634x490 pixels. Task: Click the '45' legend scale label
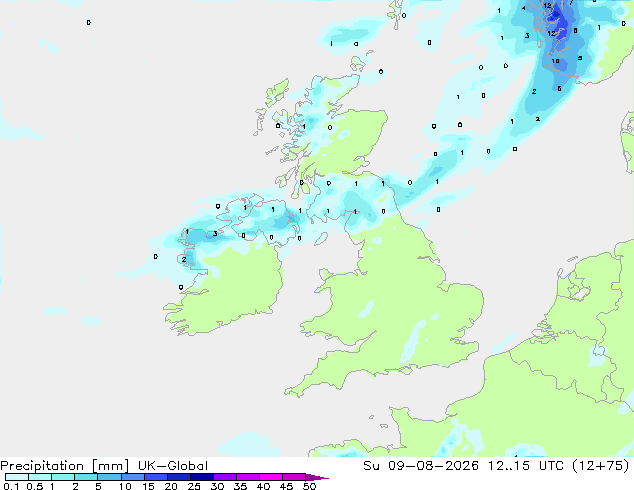point(286,486)
